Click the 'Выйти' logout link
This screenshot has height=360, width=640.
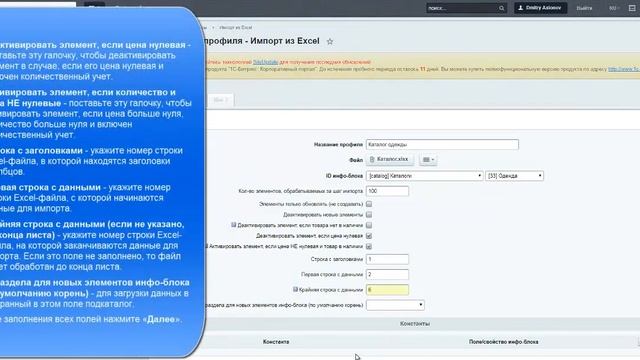click(584, 8)
